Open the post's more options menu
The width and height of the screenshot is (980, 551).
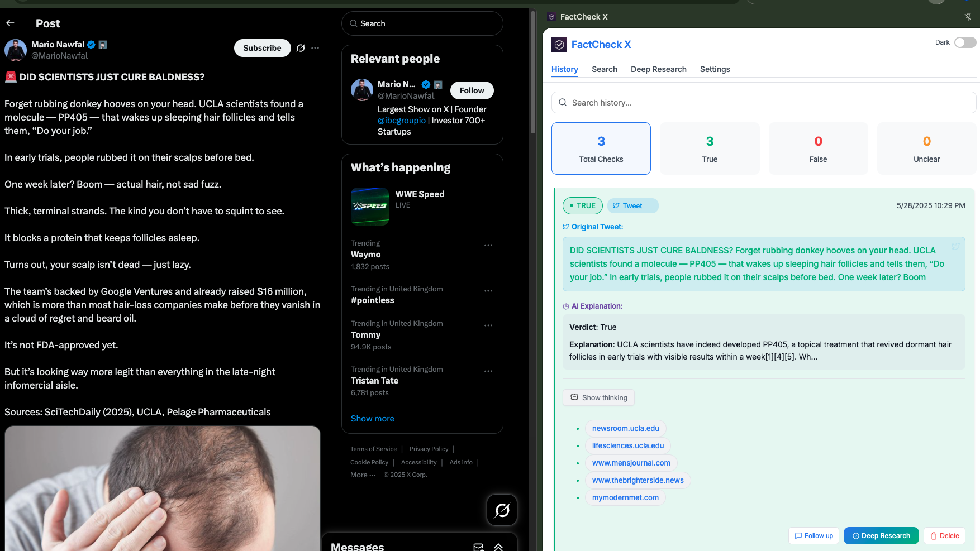click(x=315, y=48)
